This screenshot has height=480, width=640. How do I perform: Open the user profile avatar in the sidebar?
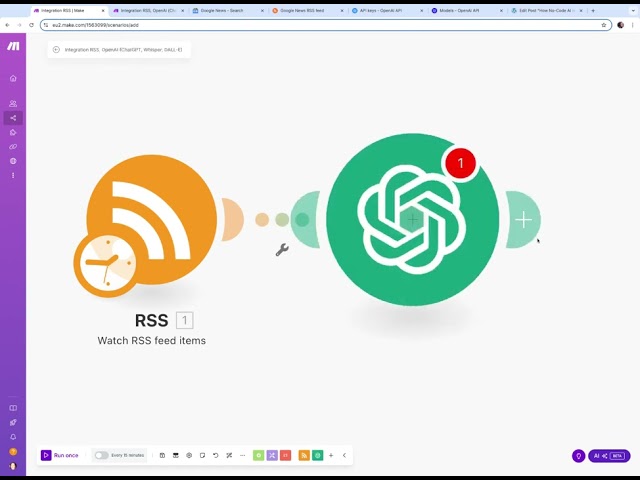click(13, 466)
